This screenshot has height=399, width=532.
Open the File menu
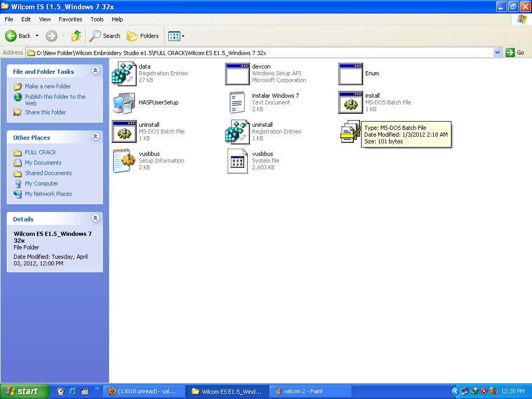point(9,19)
